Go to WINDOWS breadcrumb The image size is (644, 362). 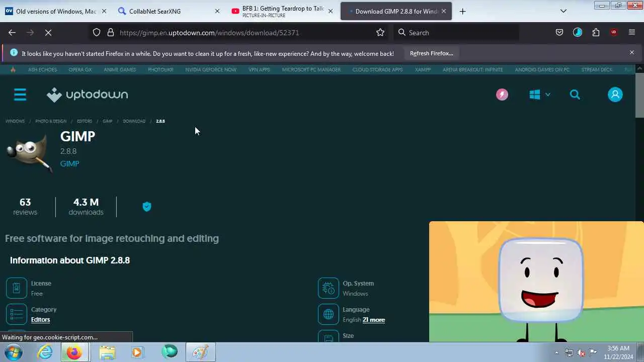click(x=15, y=121)
